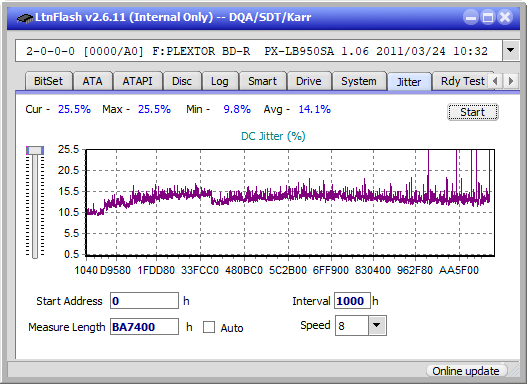Select the Jitter tab

409,82
